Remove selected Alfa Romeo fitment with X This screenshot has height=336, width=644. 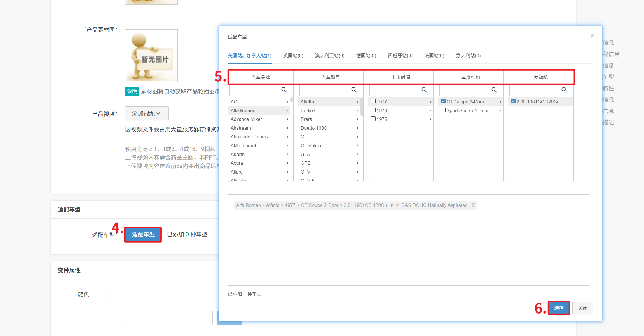point(473,205)
